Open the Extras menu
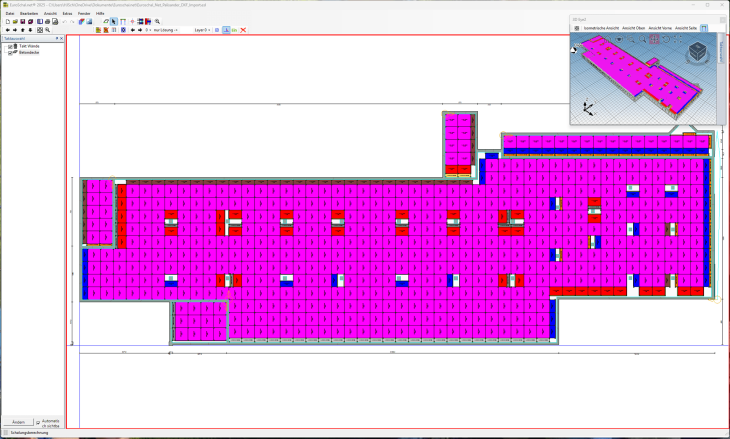Image resolution: width=730 pixels, height=439 pixels. 67,13
